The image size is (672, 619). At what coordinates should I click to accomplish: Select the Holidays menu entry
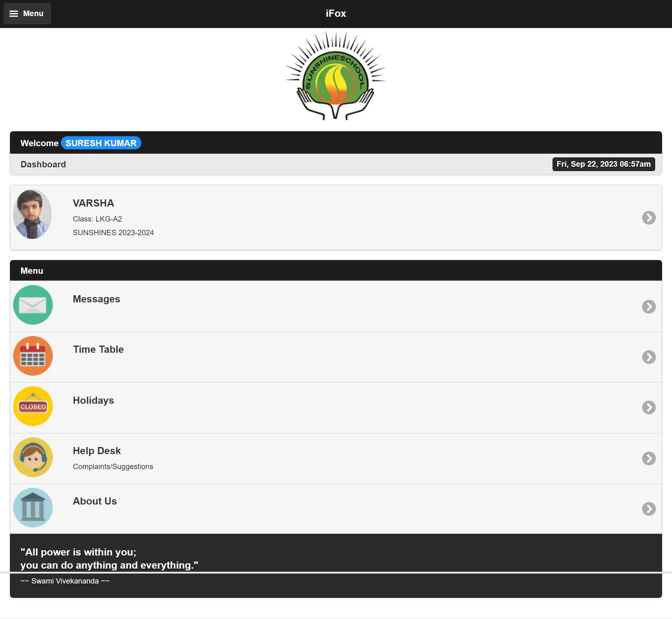pos(336,408)
